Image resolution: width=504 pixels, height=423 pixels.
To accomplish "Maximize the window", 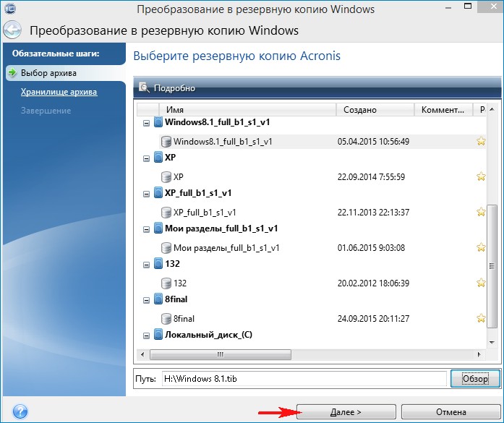I will click(468, 7).
